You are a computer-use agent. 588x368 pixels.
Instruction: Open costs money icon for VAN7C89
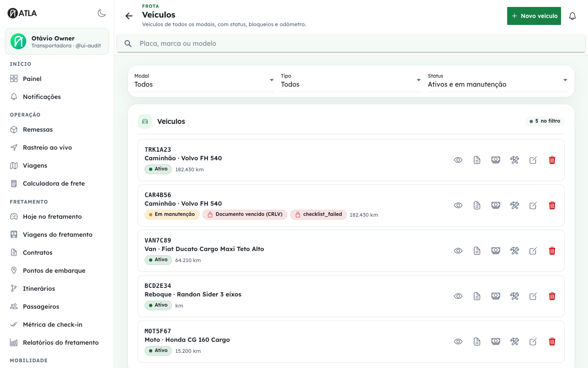[x=496, y=251]
